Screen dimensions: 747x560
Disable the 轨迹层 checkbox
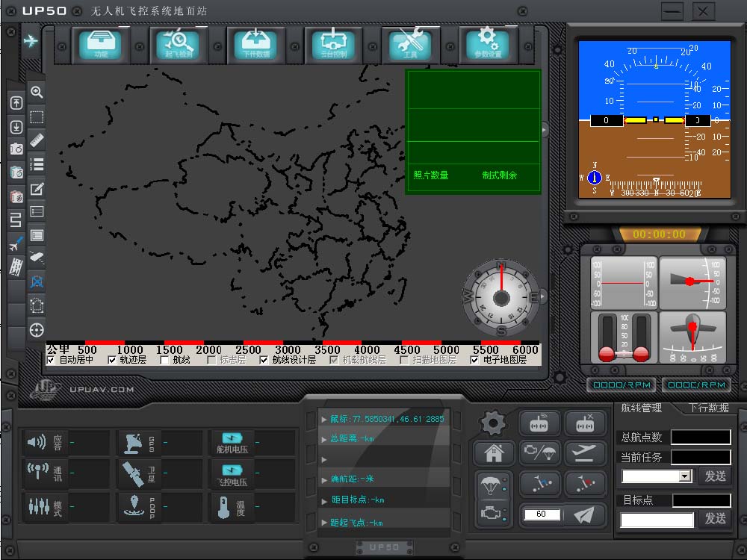[112, 361]
